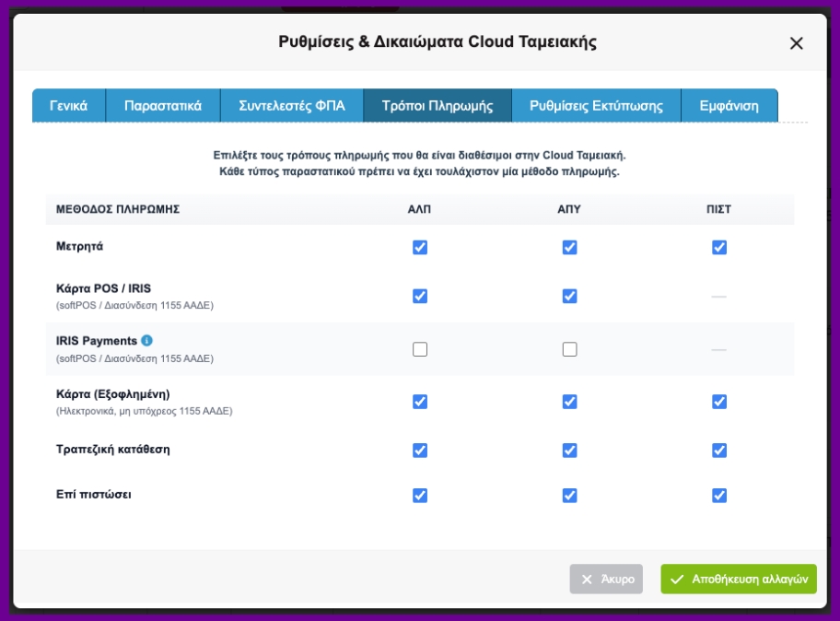Open the Ρυθμίσεις Εκτύπωσης tab
840x621 pixels.
[x=596, y=105]
